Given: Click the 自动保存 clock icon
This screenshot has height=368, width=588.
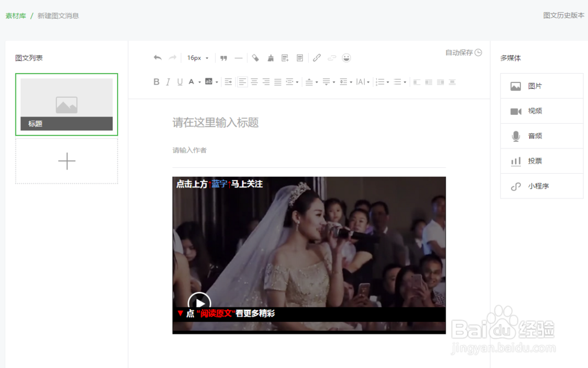Looking at the screenshot, I should [x=478, y=52].
